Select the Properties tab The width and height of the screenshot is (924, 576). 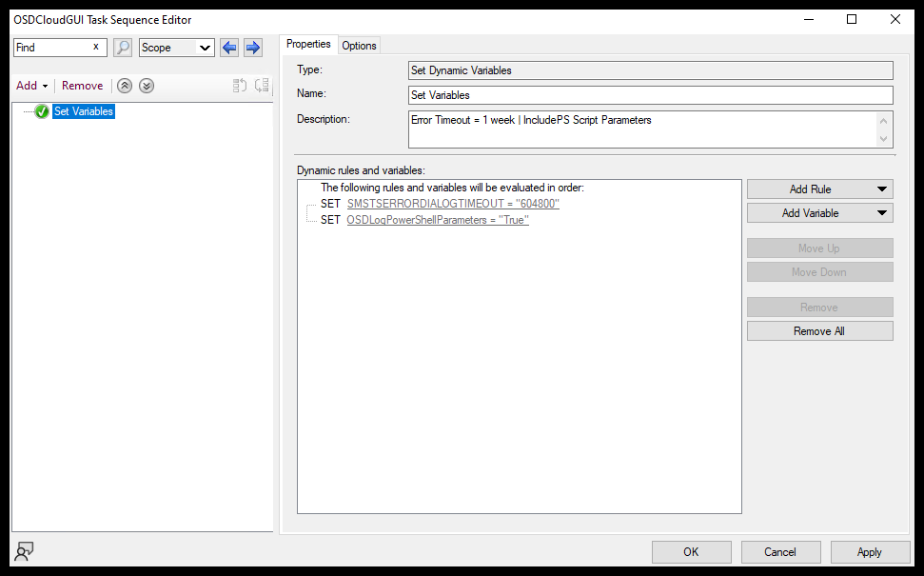(x=308, y=44)
